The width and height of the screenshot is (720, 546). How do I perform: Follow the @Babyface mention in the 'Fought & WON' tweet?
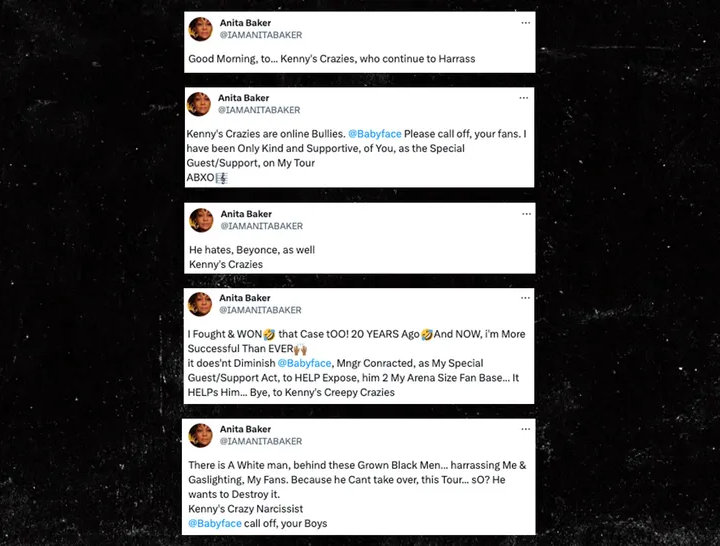coord(304,363)
